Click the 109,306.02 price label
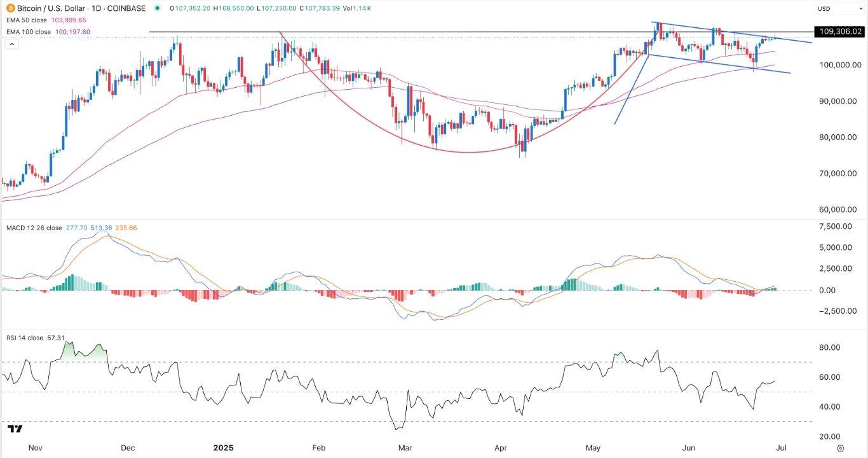 (x=840, y=31)
